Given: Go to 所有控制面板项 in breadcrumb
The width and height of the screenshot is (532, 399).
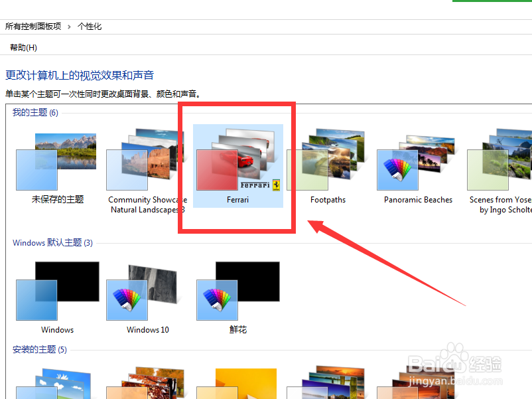Looking at the screenshot, I should click(x=33, y=27).
